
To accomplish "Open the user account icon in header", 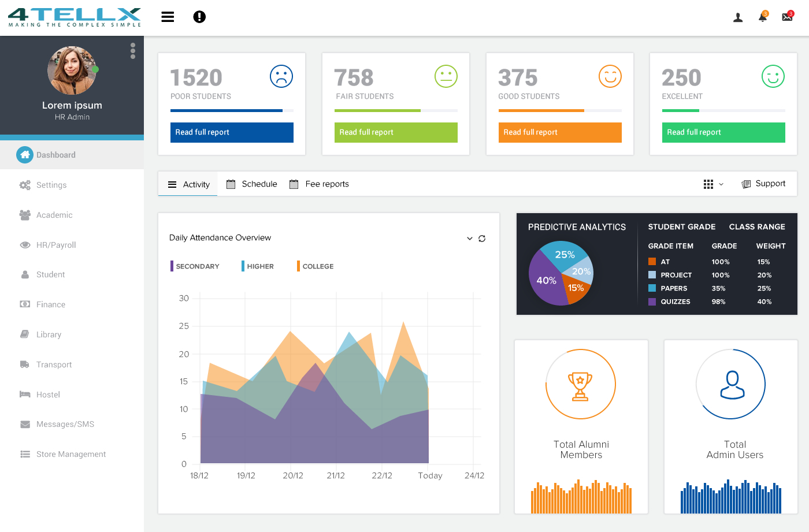I will point(738,17).
